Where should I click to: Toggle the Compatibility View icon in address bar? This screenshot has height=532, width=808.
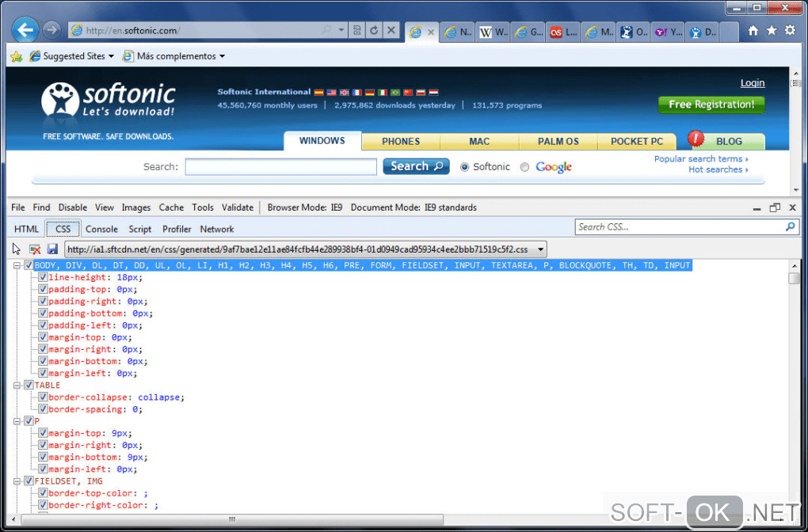pyautogui.click(x=356, y=31)
